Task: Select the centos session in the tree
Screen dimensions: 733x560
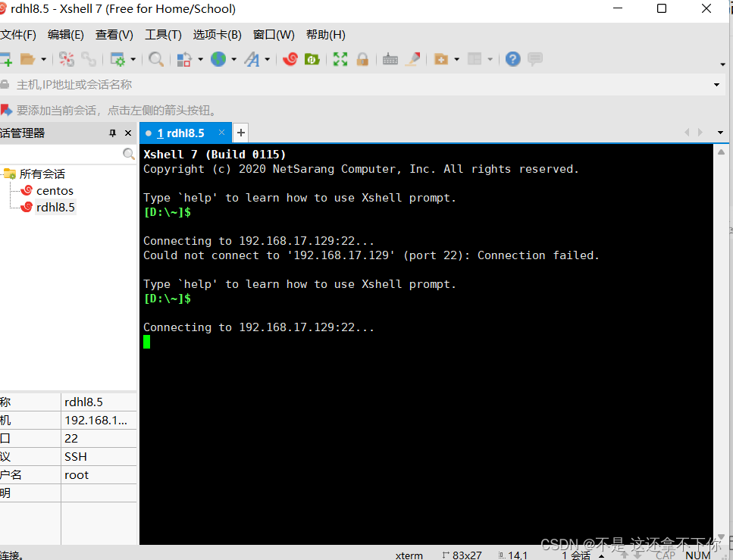Action: (55, 190)
